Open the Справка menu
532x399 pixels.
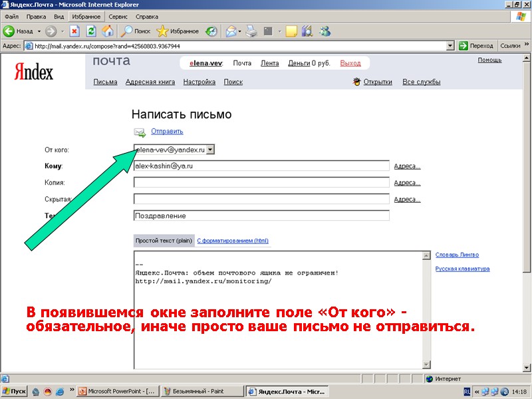tap(146, 16)
